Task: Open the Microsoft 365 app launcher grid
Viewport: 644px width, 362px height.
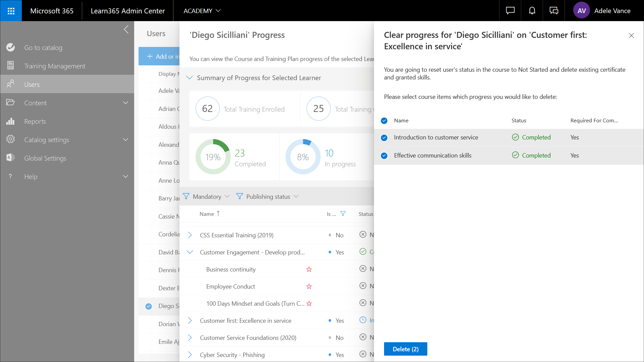Action: [11, 11]
